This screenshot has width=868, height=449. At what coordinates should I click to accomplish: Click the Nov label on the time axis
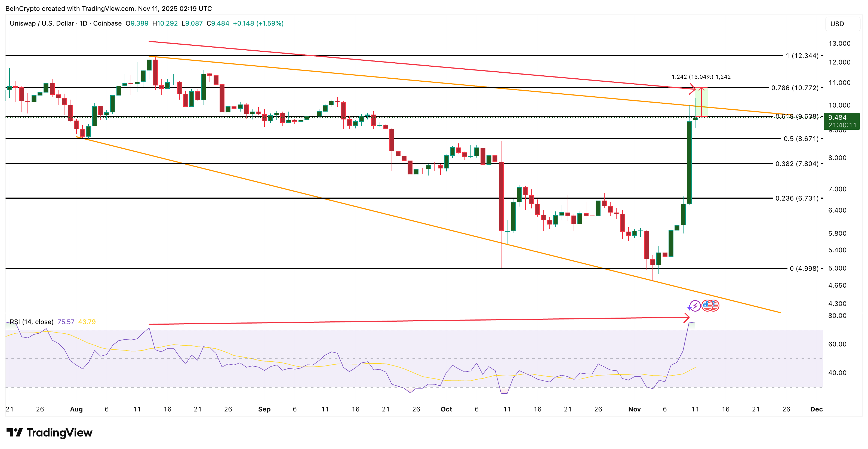click(635, 409)
